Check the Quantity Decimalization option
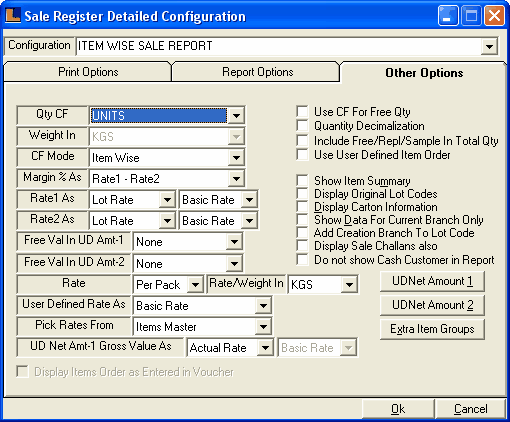Viewport: 510px width, 422px height. (302, 126)
